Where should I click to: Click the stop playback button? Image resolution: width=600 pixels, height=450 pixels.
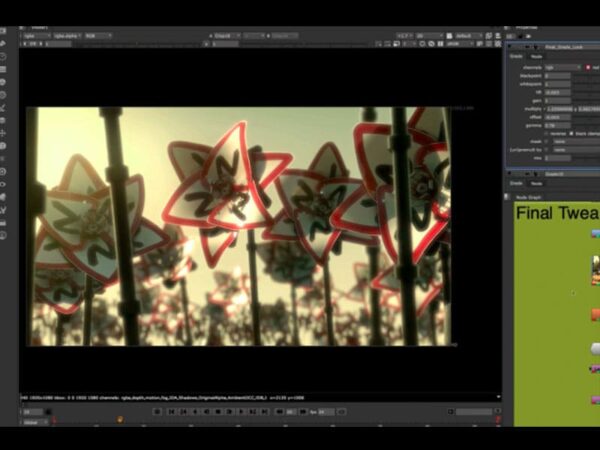coord(218,412)
